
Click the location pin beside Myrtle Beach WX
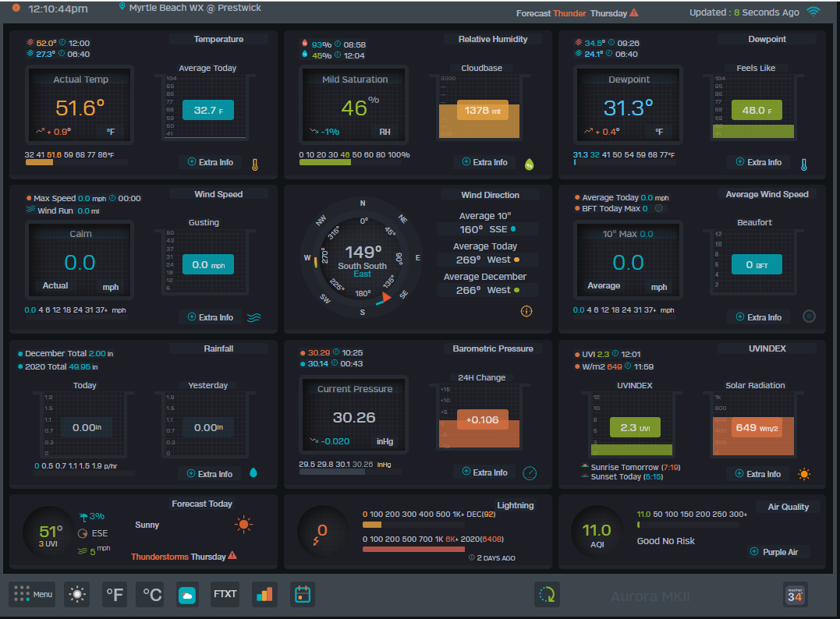click(122, 7)
